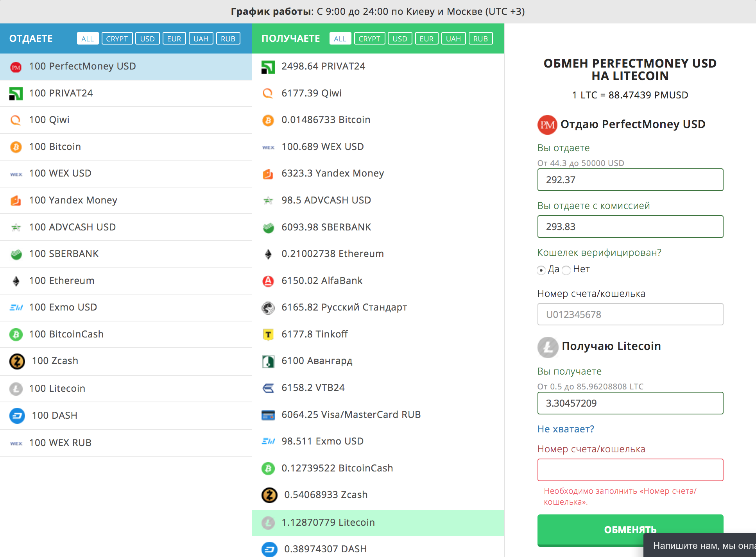Filter give list by UAH
756x557 pixels.
coord(201,39)
